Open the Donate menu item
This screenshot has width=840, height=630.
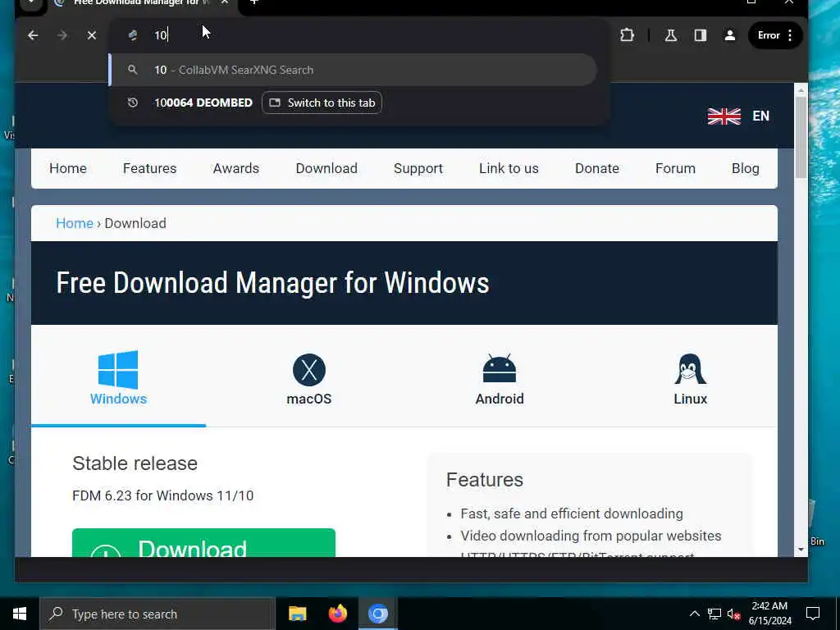(597, 168)
